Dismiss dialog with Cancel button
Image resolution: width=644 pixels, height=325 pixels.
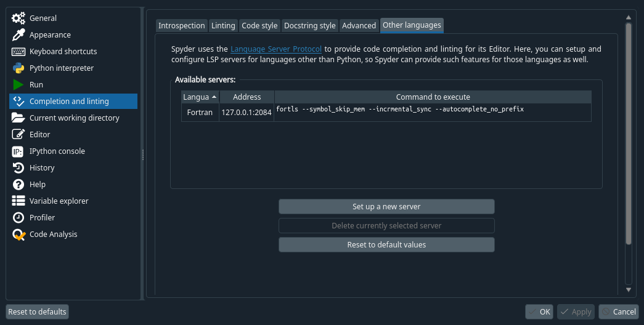(x=619, y=312)
